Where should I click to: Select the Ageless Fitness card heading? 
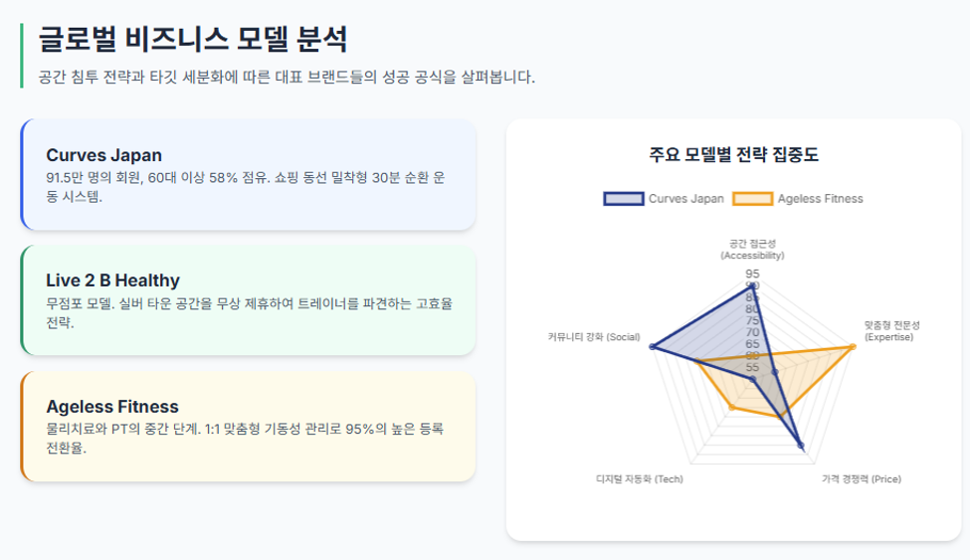click(112, 407)
